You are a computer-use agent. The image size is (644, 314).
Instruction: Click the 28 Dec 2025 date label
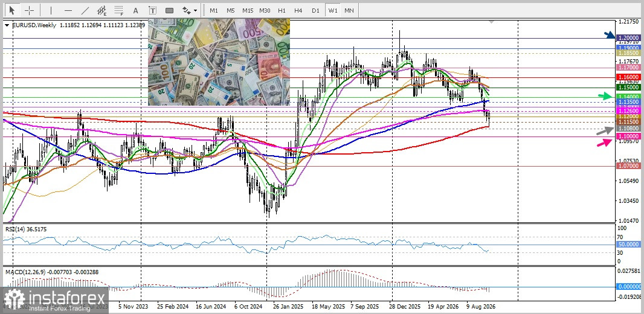pyautogui.click(x=405, y=306)
